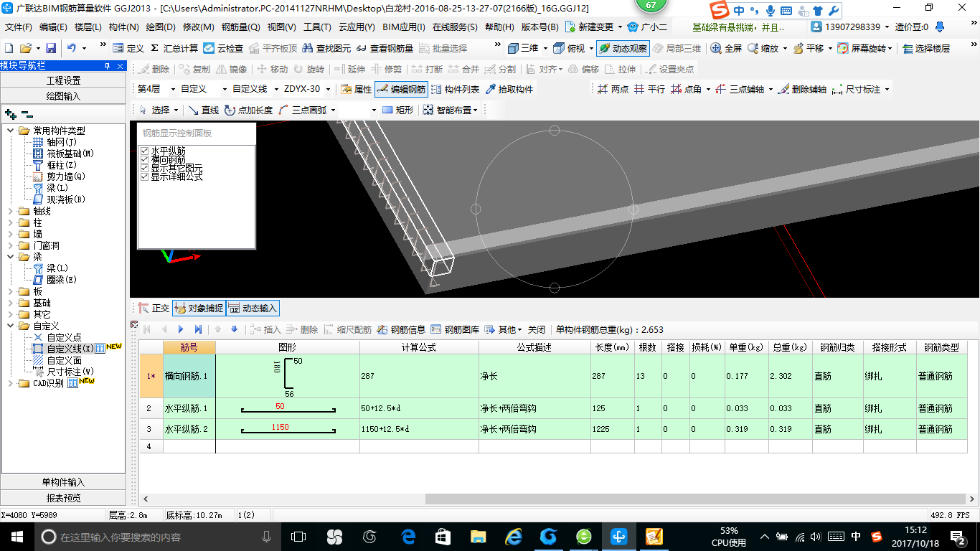Select 自定义线(X) tree item
The image size is (980, 551).
[63, 349]
